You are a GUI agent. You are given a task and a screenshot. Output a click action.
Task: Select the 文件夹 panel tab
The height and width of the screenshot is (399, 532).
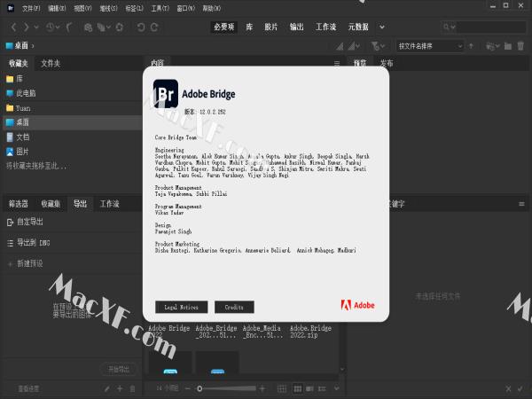(51, 64)
